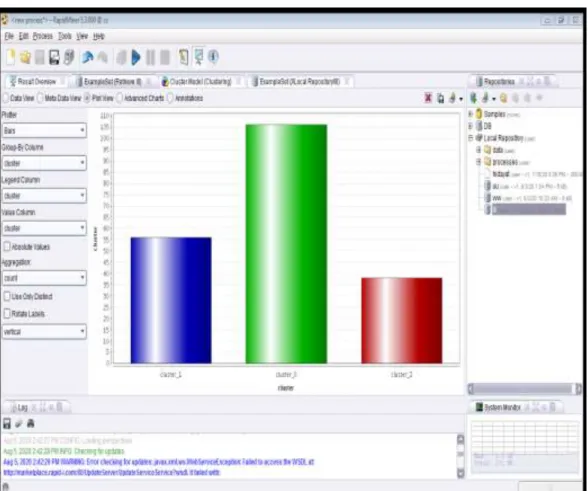Click the save log icon in Log panel
This screenshot has height=491, width=588.
[7, 423]
